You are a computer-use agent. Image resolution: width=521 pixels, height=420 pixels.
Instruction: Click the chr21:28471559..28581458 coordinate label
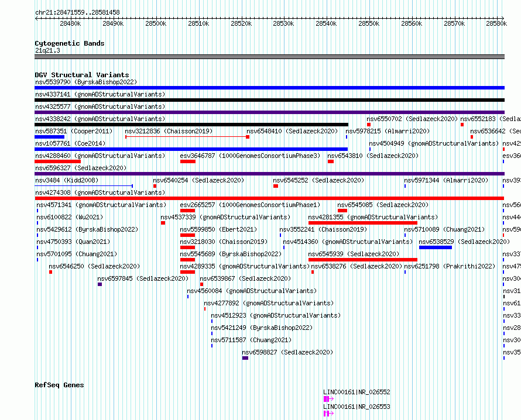77,12
